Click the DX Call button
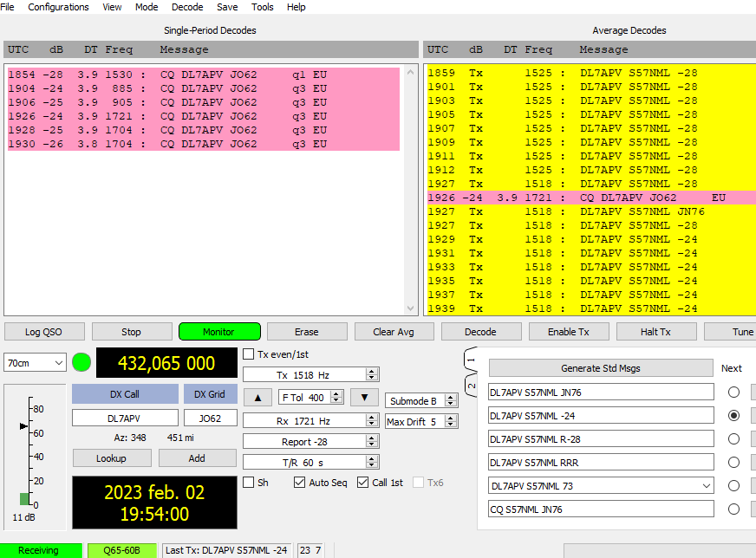Image resolution: width=756 pixels, height=558 pixels. (125, 394)
